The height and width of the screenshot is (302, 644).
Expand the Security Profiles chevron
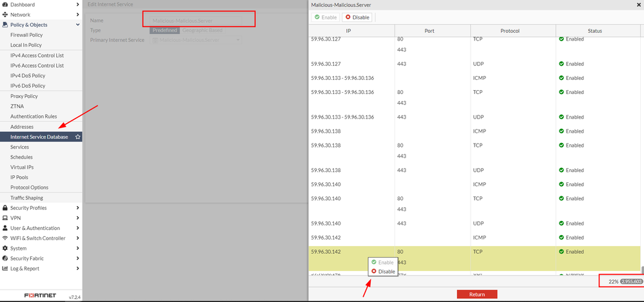click(78, 208)
